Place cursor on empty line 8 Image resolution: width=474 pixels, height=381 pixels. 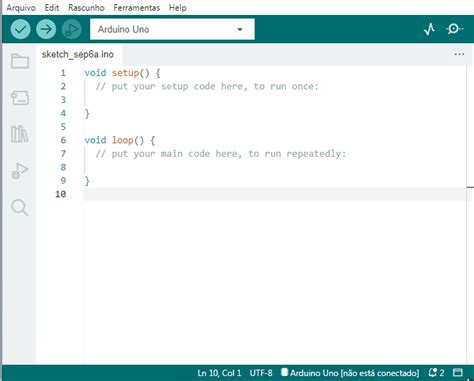pos(275,167)
